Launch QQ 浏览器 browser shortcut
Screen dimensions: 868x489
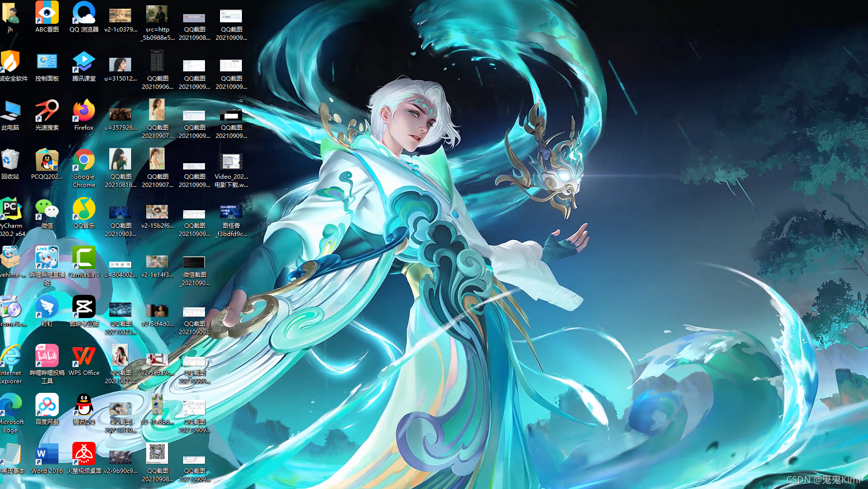pyautogui.click(x=84, y=17)
